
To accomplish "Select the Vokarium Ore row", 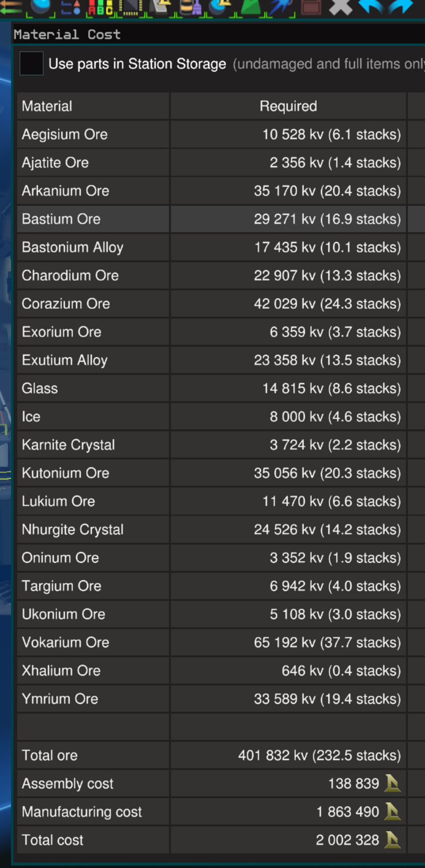I will pyautogui.click(x=211, y=642).
